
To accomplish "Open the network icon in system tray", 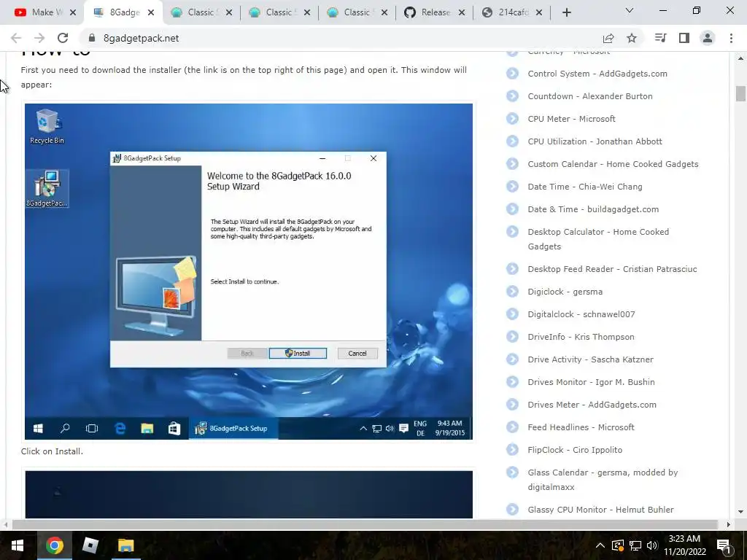I will (635, 545).
